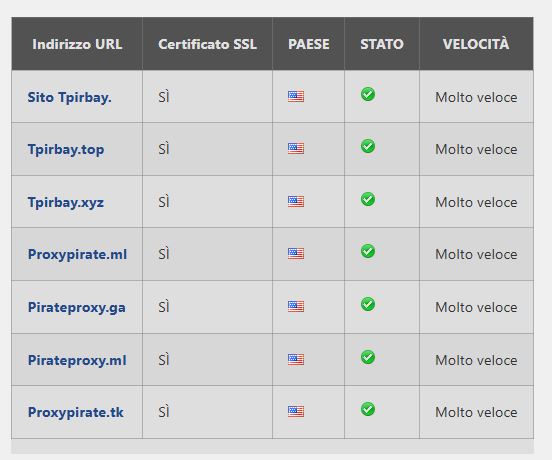Click the Indirizzo URL column header
This screenshot has height=460, width=552.
[77, 44]
